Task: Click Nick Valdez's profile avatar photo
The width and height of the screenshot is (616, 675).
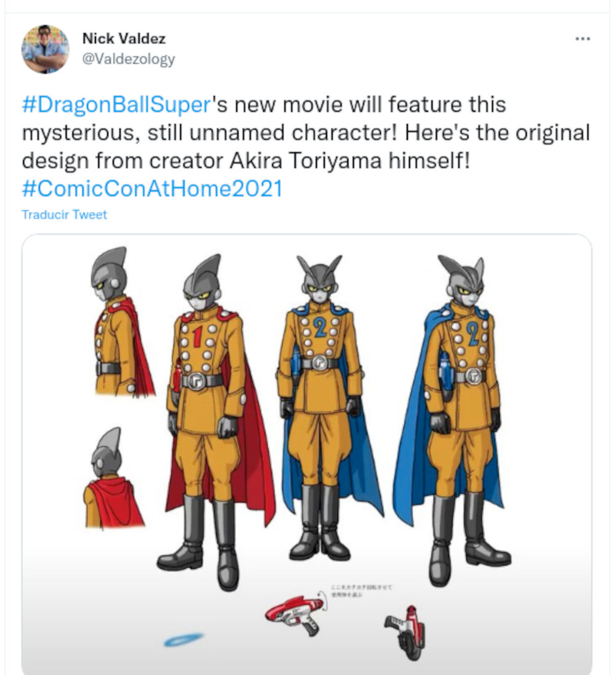Action: [45, 49]
